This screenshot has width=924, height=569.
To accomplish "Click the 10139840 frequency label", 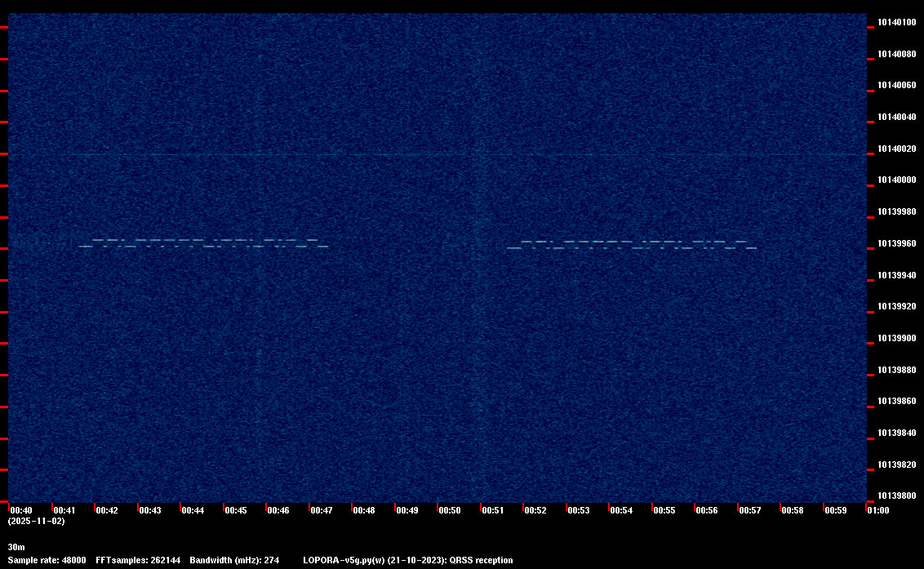I will pos(897,433).
